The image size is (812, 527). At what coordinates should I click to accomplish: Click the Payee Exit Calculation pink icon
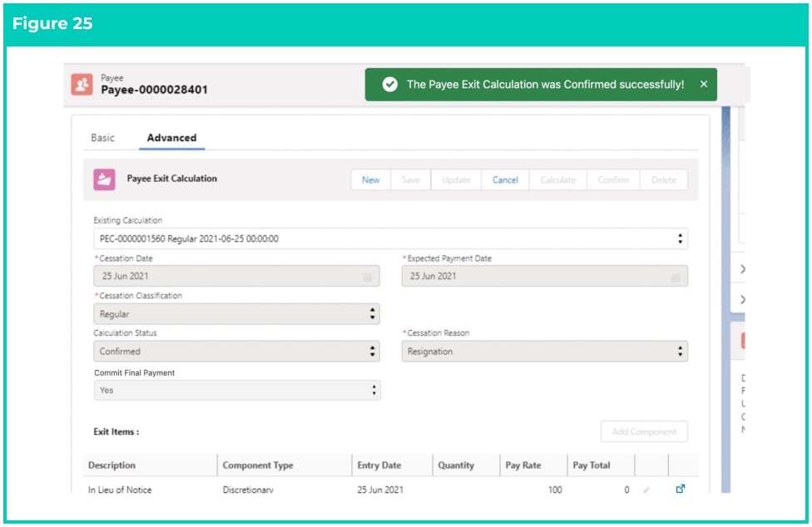tap(104, 180)
